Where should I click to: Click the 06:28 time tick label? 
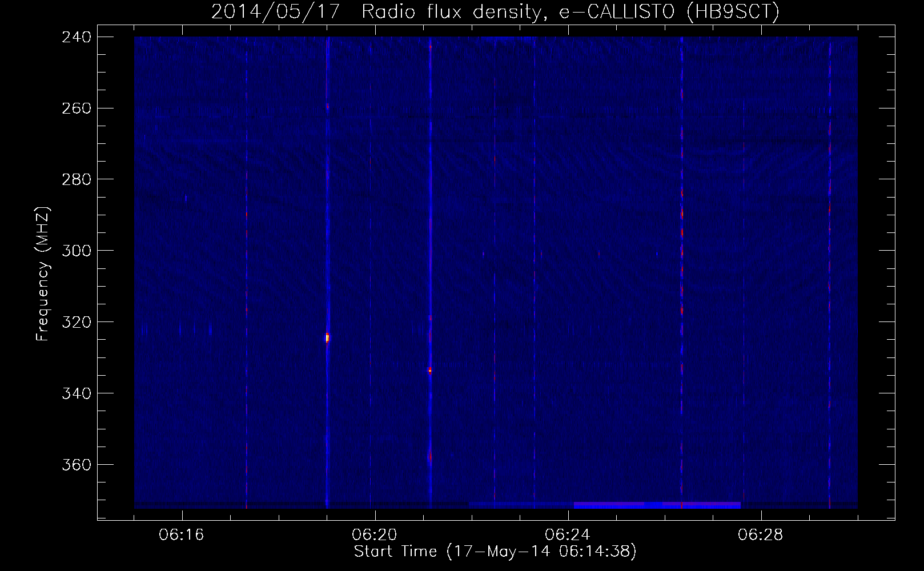(x=761, y=535)
